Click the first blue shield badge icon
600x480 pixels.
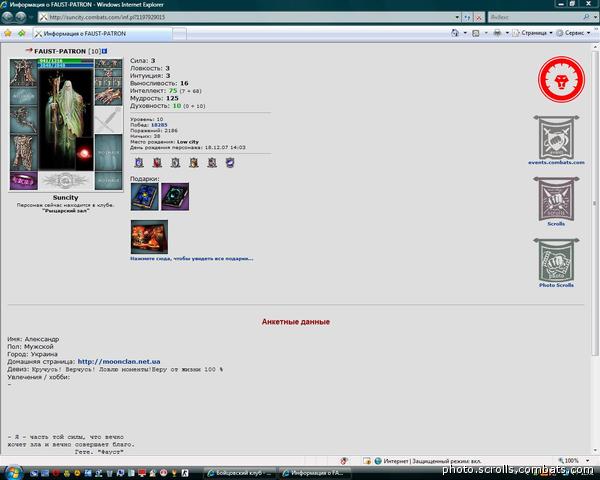coord(139,163)
